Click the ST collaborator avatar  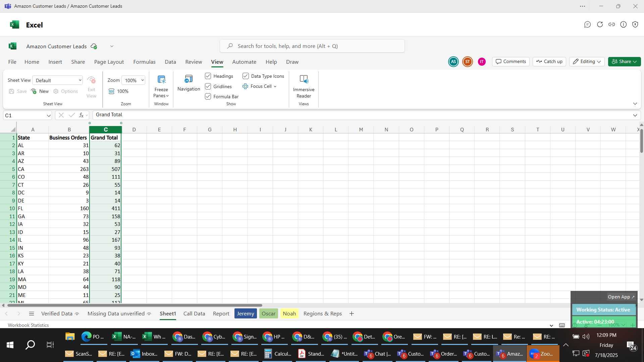tap(467, 62)
